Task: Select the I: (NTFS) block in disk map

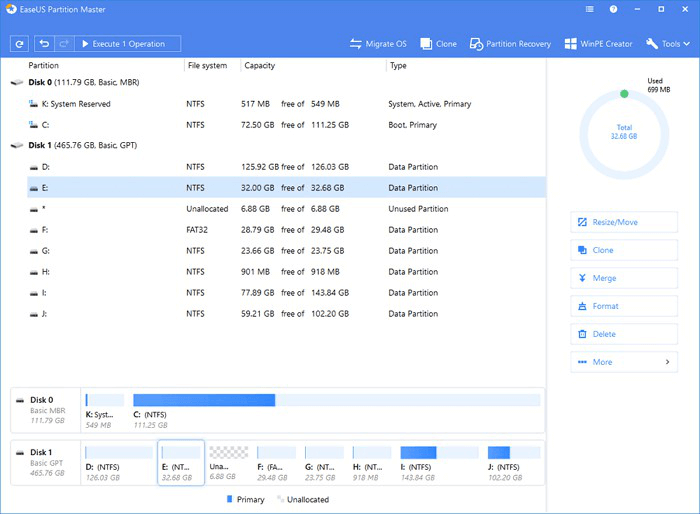Action: 418,460
